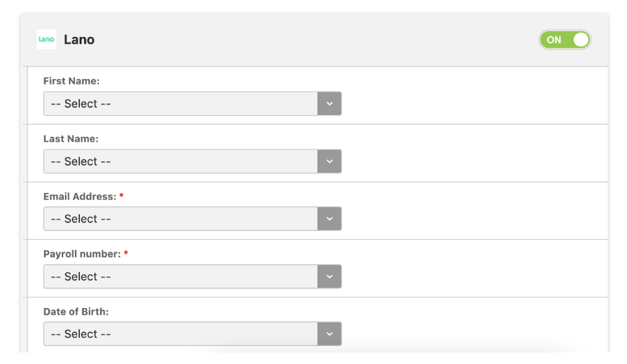This screenshot has width=627, height=364.
Task: Click the red asterisk beside Email Address
Action: [121, 195]
